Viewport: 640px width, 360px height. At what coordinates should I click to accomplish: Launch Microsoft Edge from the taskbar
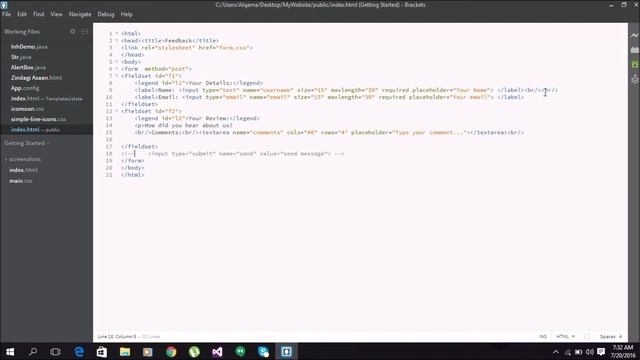[79, 351]
